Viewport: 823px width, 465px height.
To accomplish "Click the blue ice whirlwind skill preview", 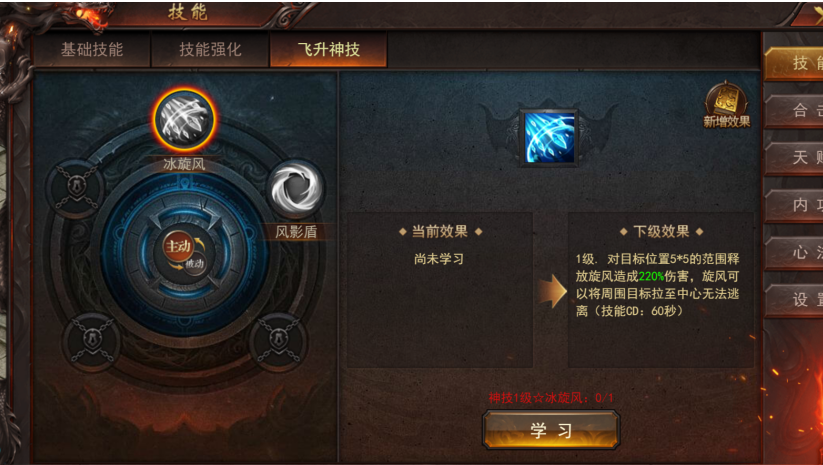I will coord(548,138).
